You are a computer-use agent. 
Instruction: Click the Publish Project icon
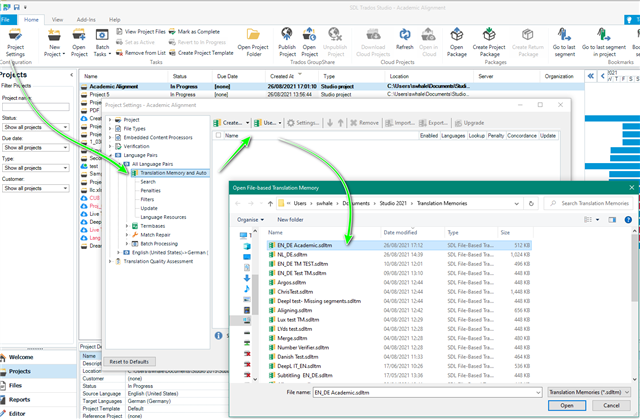click(286, 40)
